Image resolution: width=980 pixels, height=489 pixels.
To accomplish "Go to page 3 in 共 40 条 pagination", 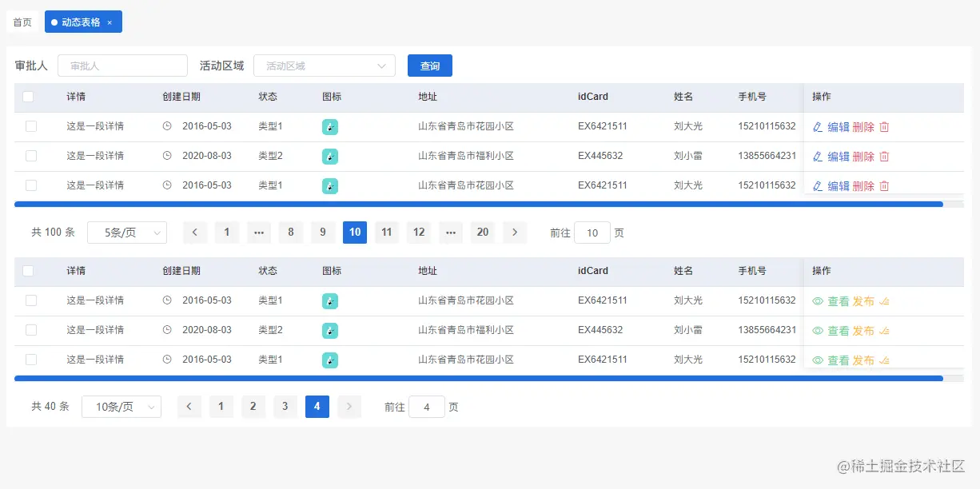I will coord(285,407).
